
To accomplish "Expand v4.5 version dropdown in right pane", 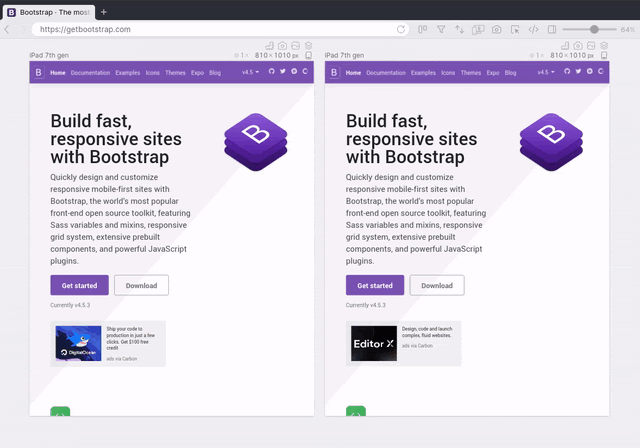I will pos(546,72).
